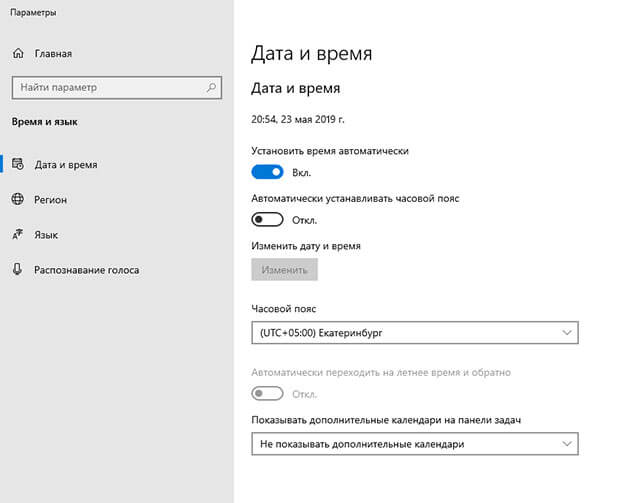Select Распознавание голоса in sidebar
630x503 pixels.
click(x=86, y=270)
